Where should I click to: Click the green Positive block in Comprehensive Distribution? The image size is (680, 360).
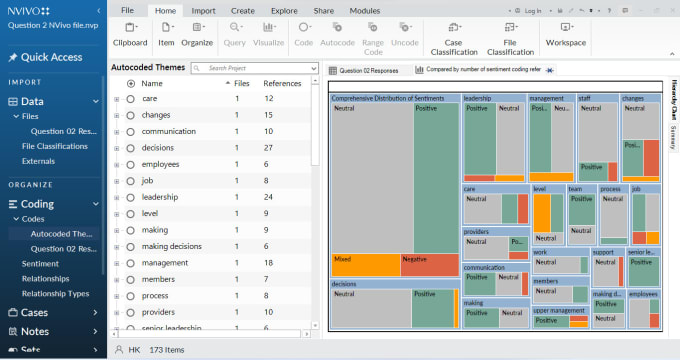click(x=436, y=178)
